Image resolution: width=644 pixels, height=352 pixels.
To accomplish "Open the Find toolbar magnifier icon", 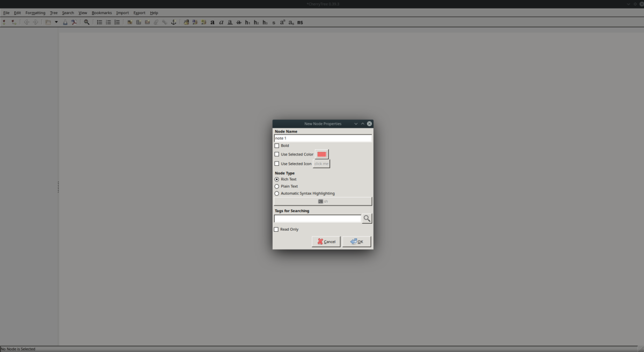I will tap(86, 22).
